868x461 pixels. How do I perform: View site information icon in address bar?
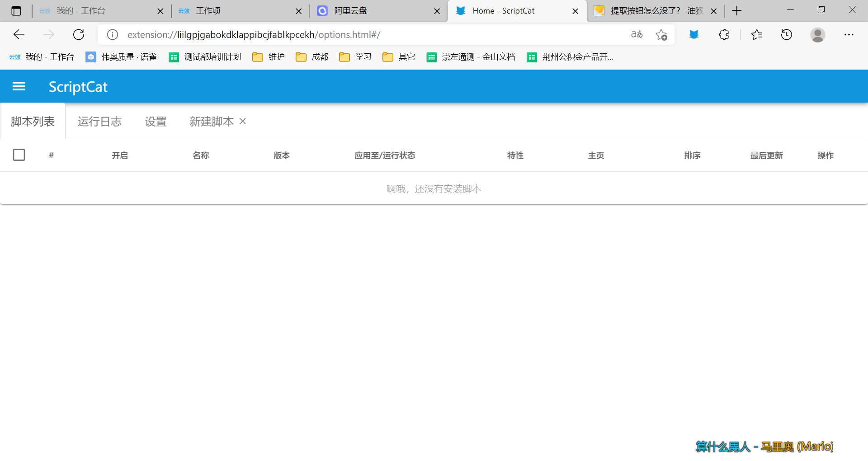pos(113,34)
